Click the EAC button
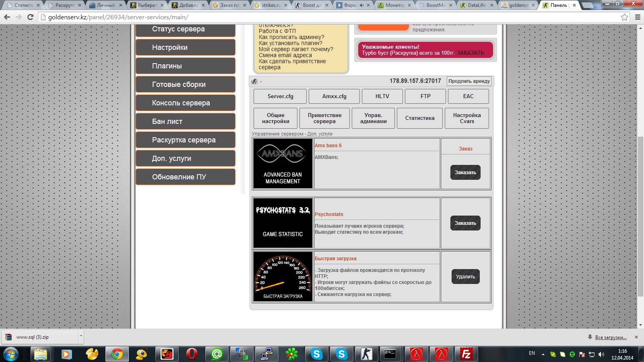The image size is (644, 362). click(469, 97)
